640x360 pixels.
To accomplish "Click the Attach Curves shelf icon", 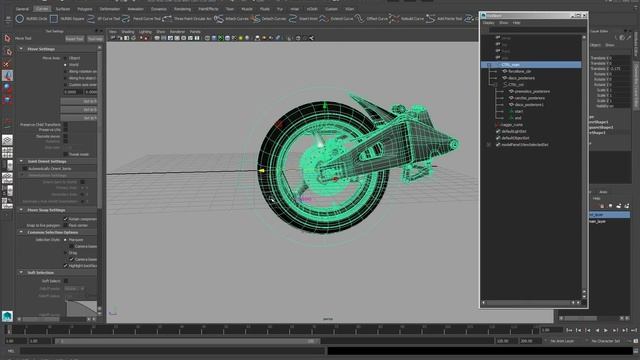I will pyautogui.click(x=219, y=19).
